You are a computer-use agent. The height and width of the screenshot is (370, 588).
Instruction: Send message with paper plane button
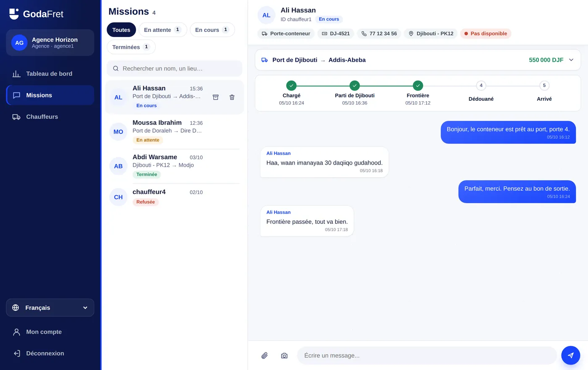pos(571,355)
